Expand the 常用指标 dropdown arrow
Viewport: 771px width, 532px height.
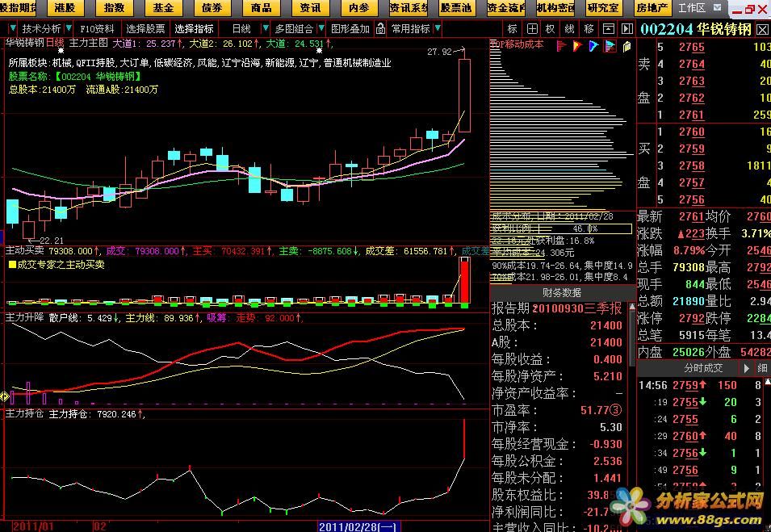(438, 28)
